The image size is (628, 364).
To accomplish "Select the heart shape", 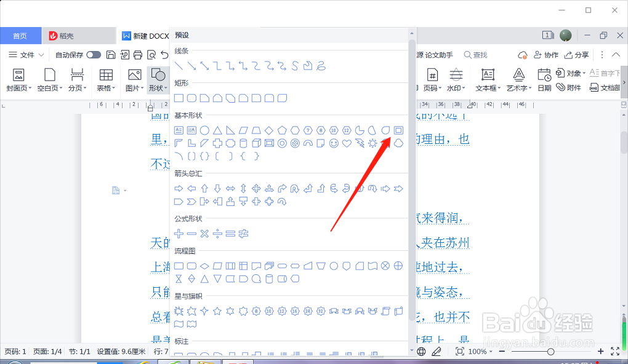I will click(347, 143).
